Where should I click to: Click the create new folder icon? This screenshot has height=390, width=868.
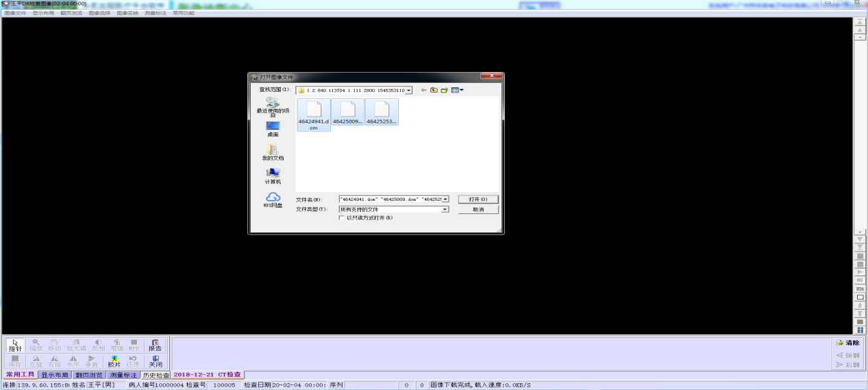click(444, 90)
